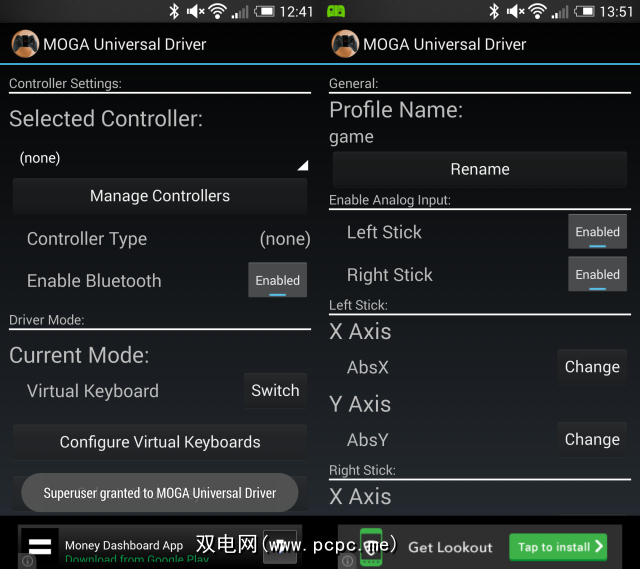Change the AbsY axis mapping
Screen dimensions: 640x569
click(x=592, y=439)
